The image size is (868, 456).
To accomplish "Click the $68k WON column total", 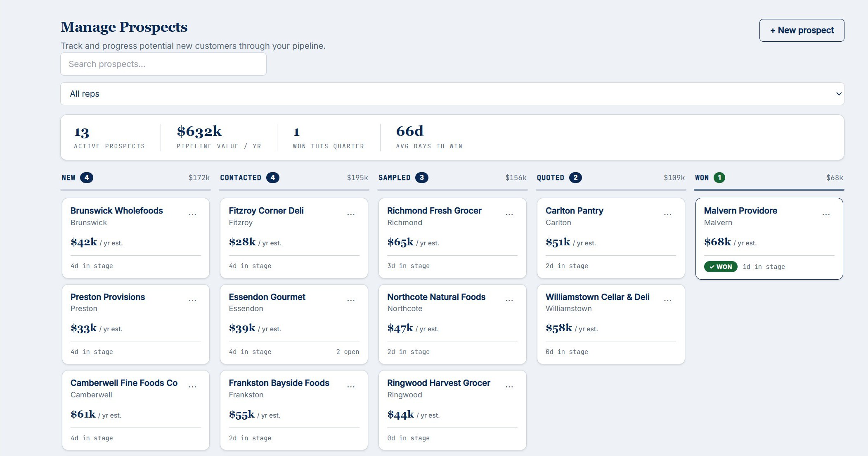I will click(835, 178).
